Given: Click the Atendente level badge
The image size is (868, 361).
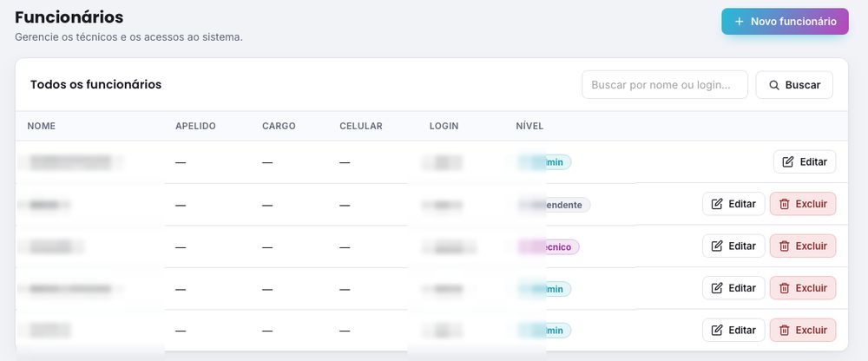Looking at the screenshot, I should click(x=554, y=205).
